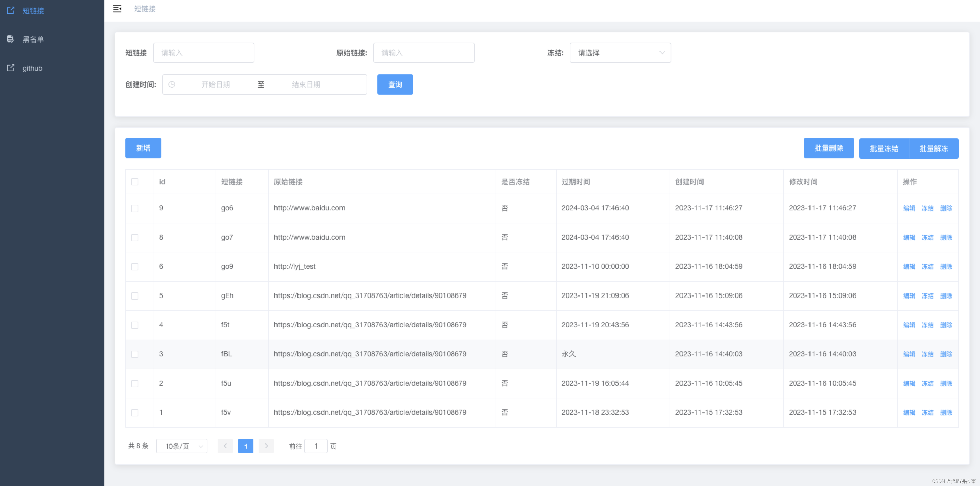Click the 是否冻结 column header
980x486 pixels.
coord(515,182)
